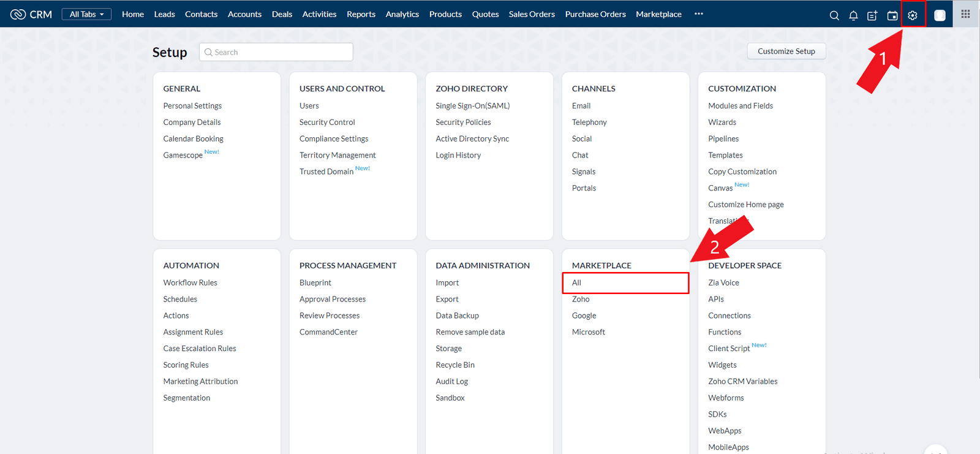Open Connections under Developer Space
This screenshot has width=980, height=454.
[729, 316]
